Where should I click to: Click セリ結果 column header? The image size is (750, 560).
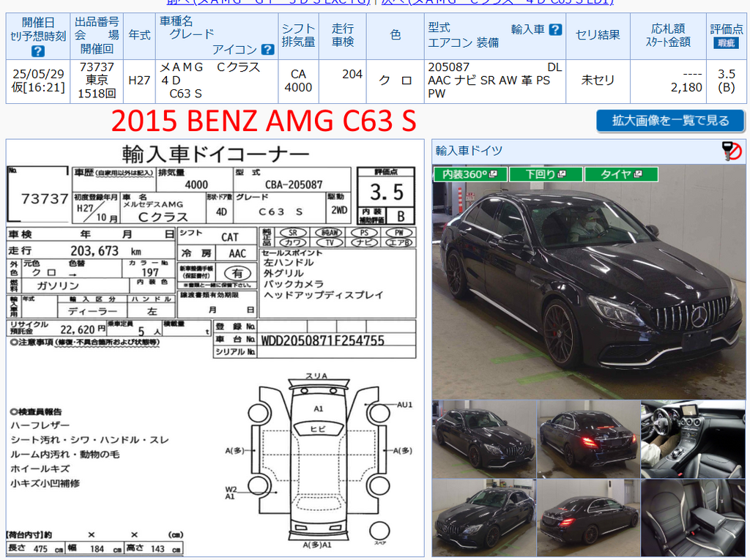click(598, 35)
